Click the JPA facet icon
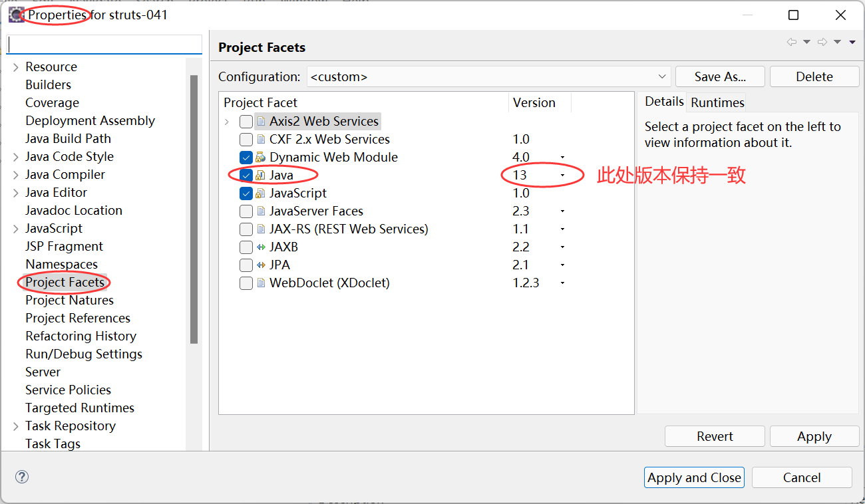The image size is (865, 504). point(261,265)
